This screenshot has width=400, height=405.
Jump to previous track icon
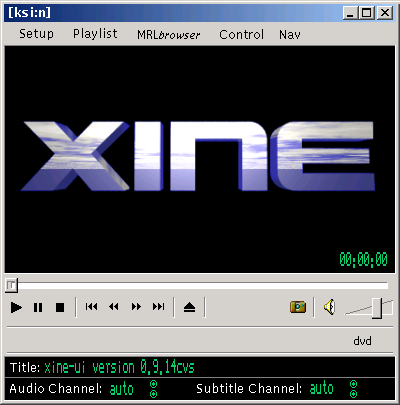tap(91, 307)
